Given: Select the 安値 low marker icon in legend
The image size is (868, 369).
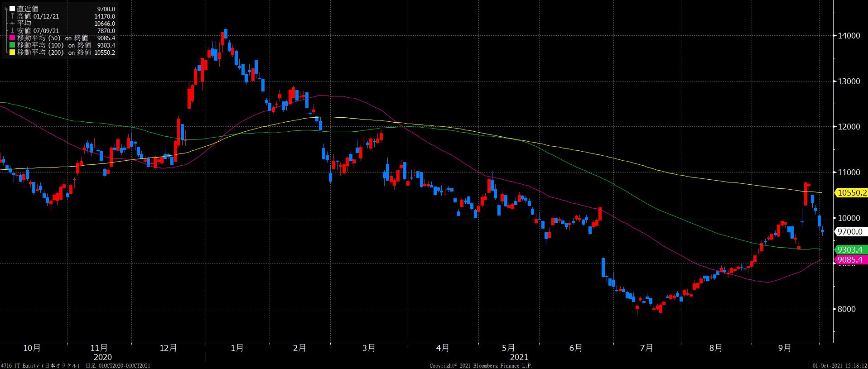Looking at the screenshot, I should [x=12, y=31].
